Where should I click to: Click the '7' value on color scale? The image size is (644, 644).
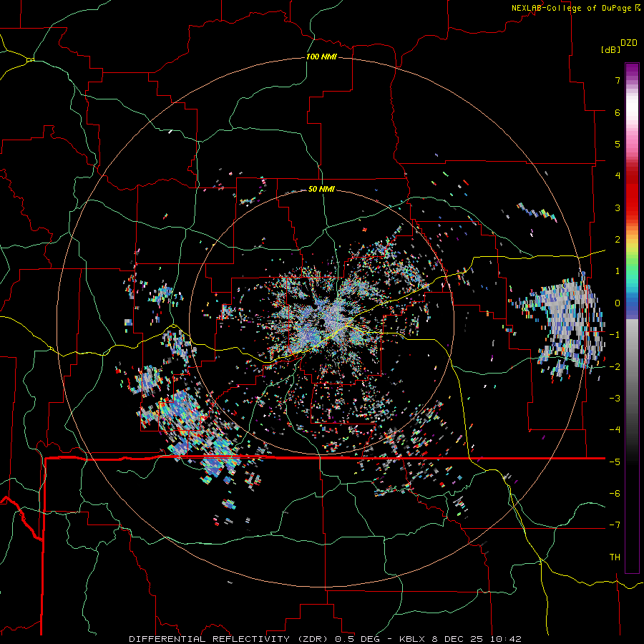click(618, 80)
